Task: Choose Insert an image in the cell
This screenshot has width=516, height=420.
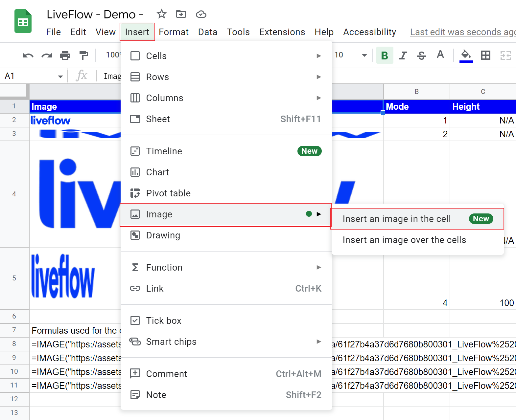Action: tap(417, 219)
